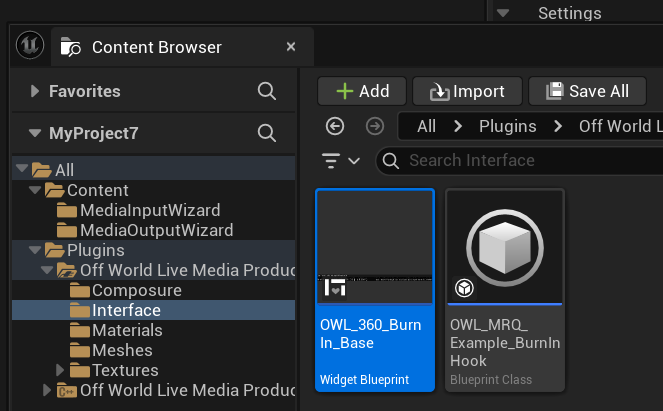This screenshot has height=411, width=663.
Task: Expand the Off World Live C++ classes folder
Action: 47,390
